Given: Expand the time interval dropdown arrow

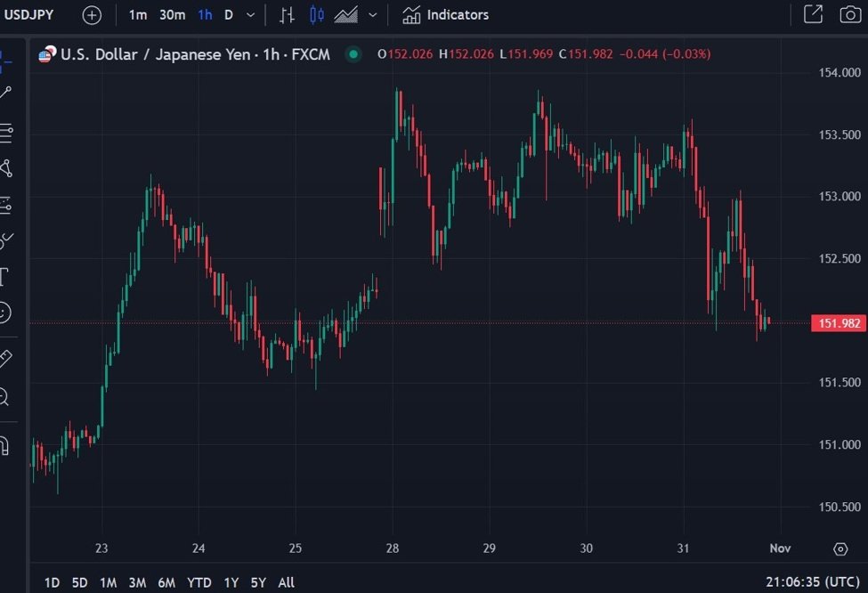Looking at the screenshot, I should coord(250,15).
